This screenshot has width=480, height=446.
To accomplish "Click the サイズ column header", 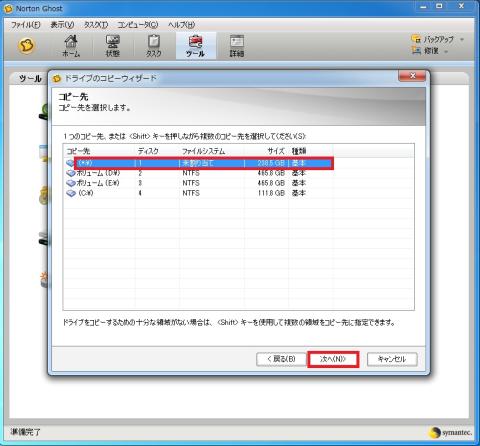I will click(267, 151).
